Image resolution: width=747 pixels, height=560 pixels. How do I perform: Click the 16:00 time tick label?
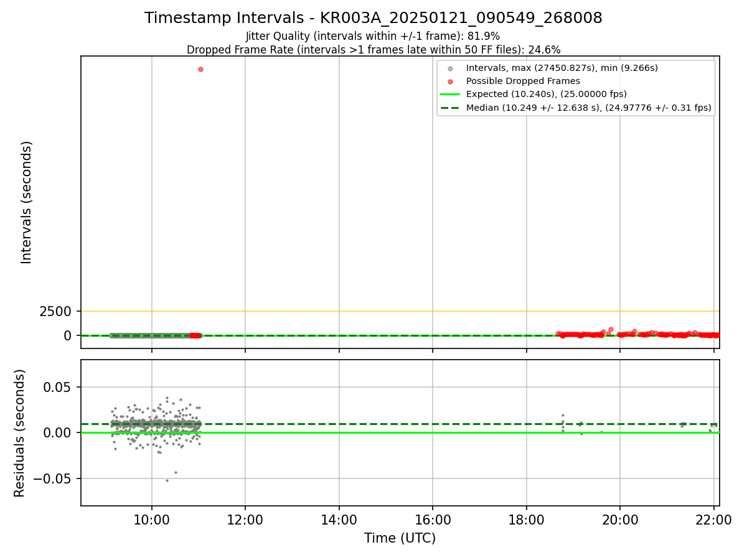(x=433, y=520)
